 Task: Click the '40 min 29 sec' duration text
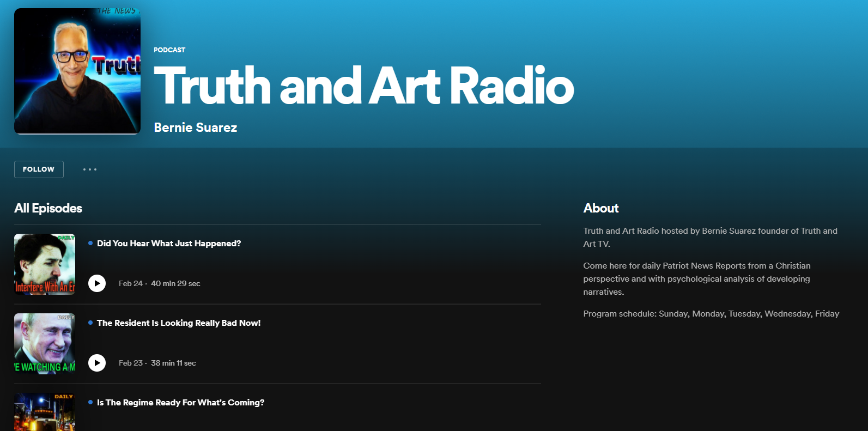coord(175,283)
